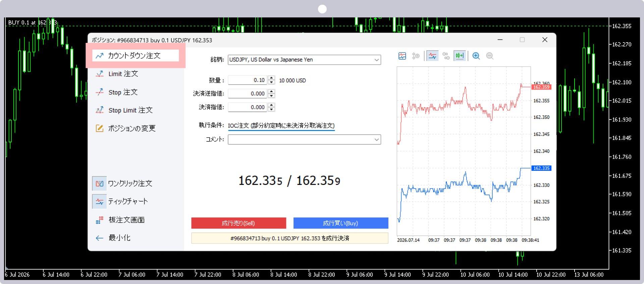Click the 2026.07.14 date label

(408, 240)
